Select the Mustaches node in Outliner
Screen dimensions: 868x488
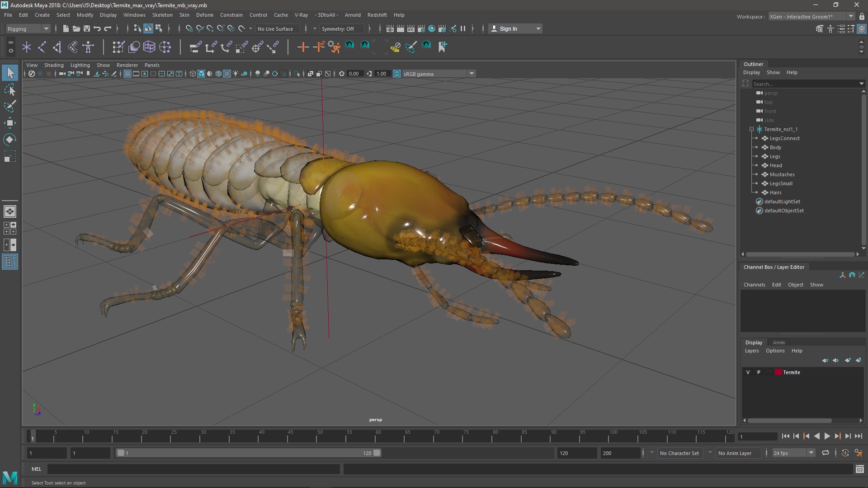click(782, 174)
